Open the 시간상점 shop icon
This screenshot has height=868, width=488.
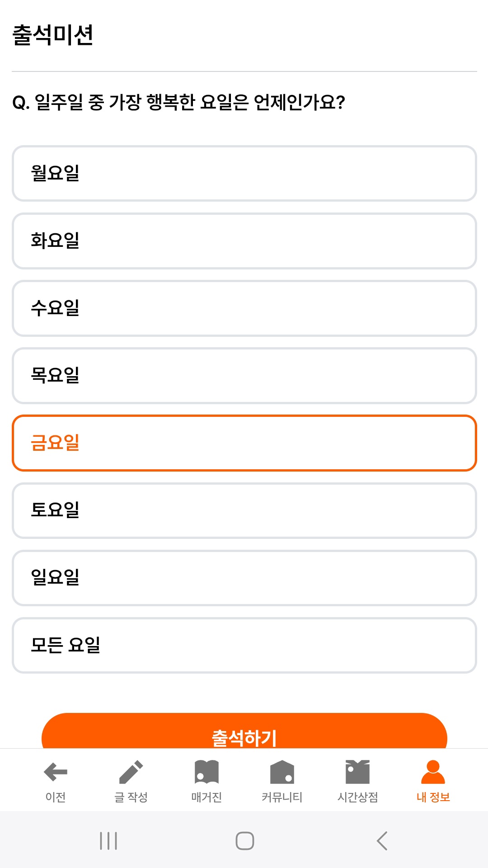click(x=357, y=772)
